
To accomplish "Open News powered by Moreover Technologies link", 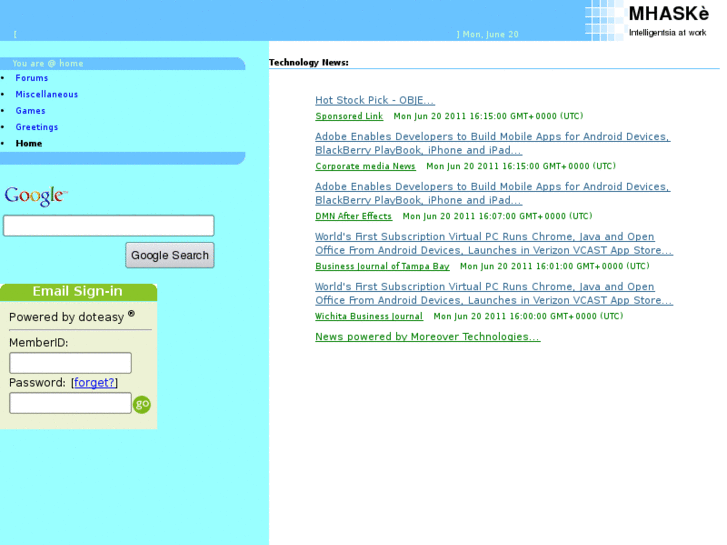I will tap(427, 337).
